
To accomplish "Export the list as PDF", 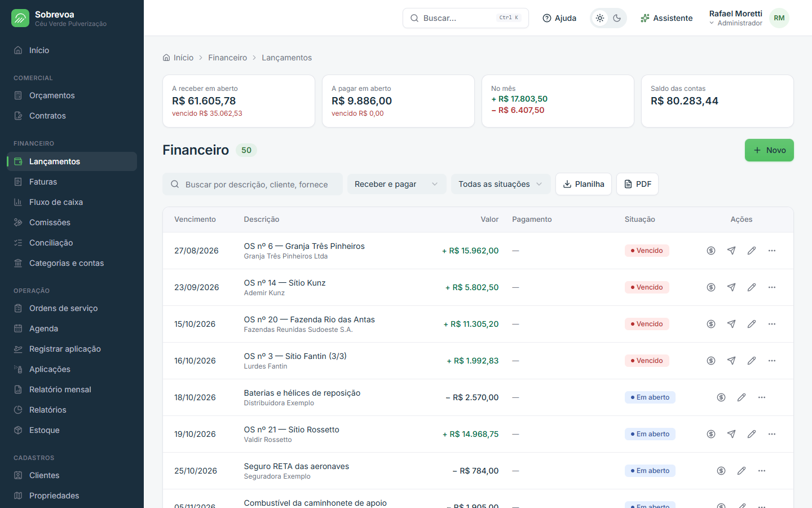I will pos(637,184).
